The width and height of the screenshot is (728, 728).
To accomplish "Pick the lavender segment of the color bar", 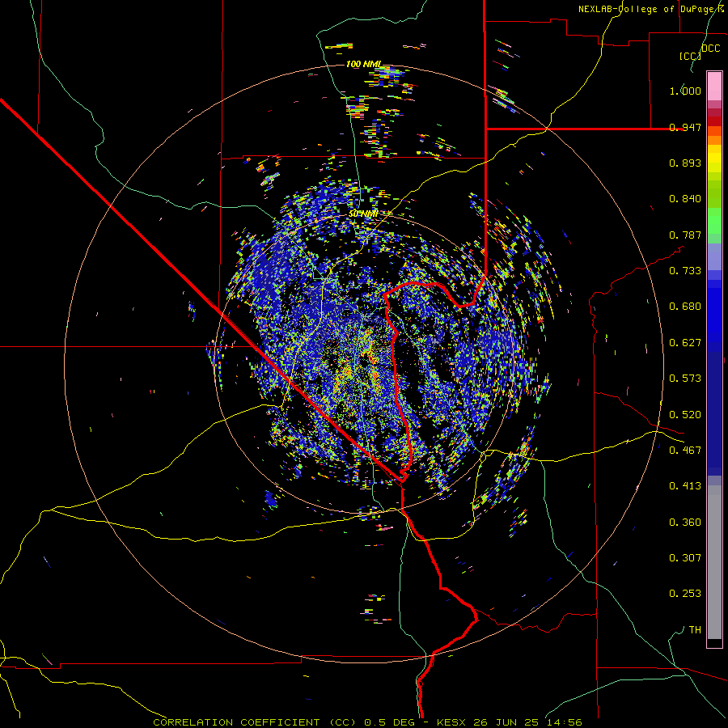I will pyautogui.click(x=714, y=257).
